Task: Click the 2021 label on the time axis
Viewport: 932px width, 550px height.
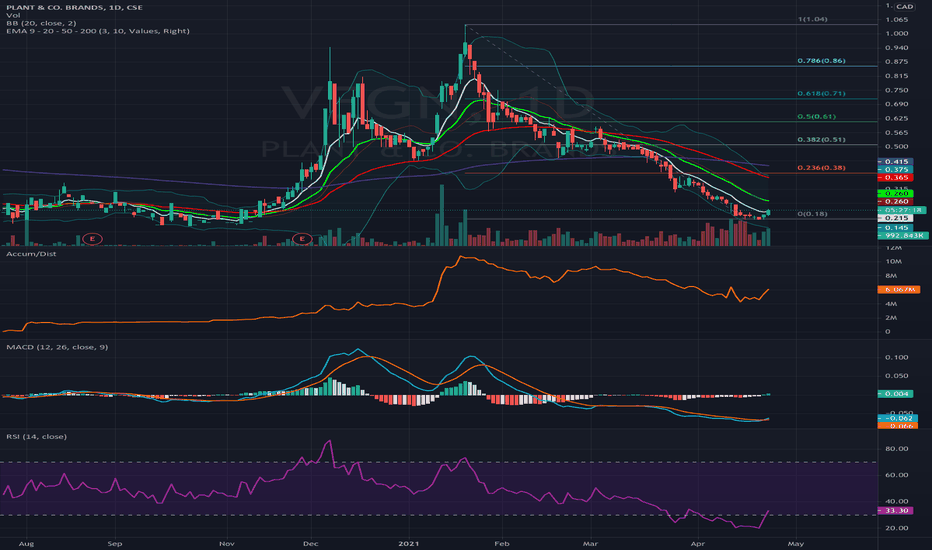Action: pos(408,543)
